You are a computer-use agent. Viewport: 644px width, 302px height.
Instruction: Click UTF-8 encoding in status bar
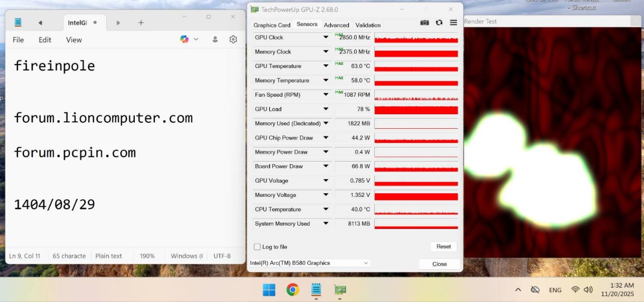222,256
